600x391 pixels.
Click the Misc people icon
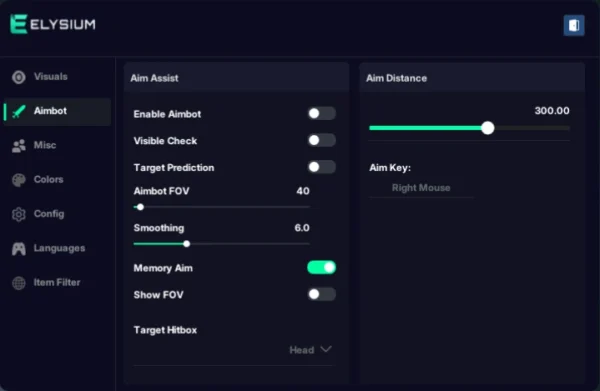click(18, 146)
